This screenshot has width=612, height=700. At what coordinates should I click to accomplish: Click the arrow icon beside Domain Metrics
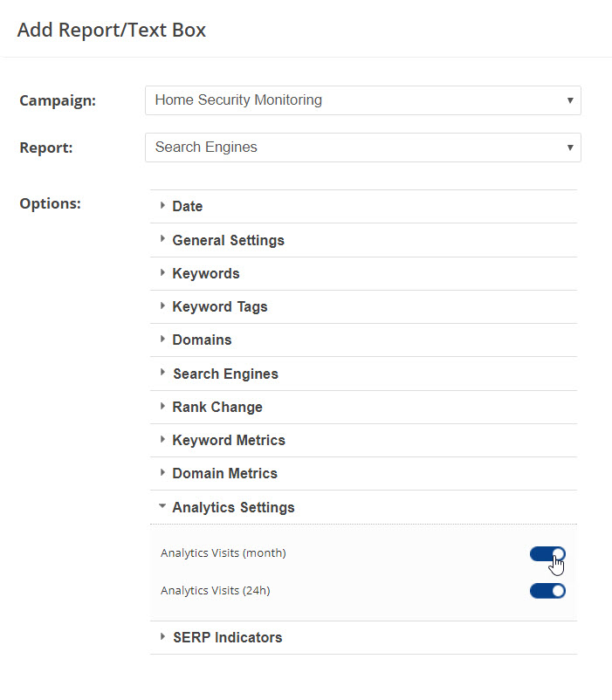[162, 472]
